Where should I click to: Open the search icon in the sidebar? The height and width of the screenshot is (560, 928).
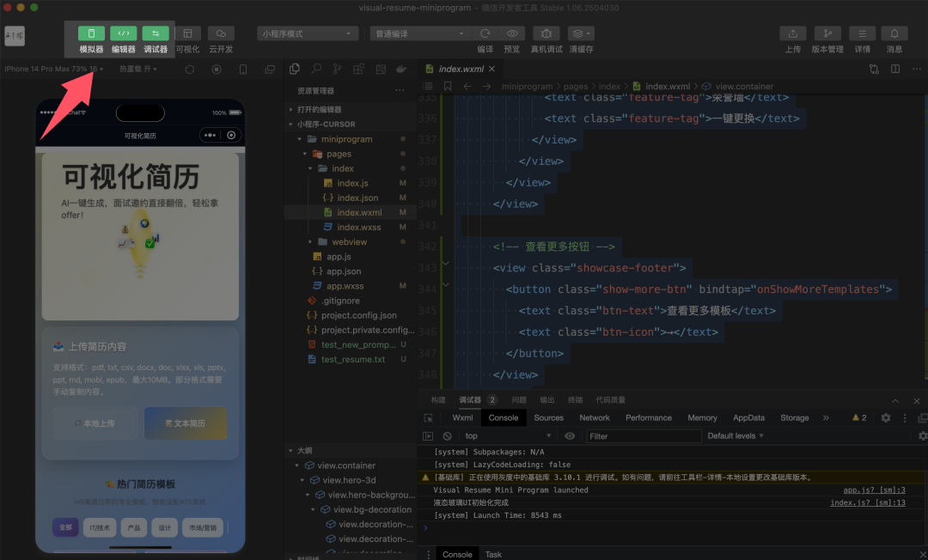point(316,69)
